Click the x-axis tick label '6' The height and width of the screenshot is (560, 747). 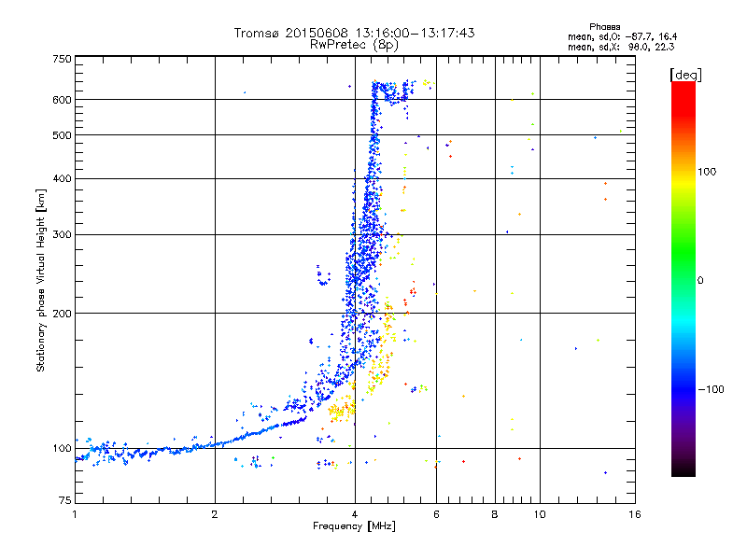click(436, 514)
